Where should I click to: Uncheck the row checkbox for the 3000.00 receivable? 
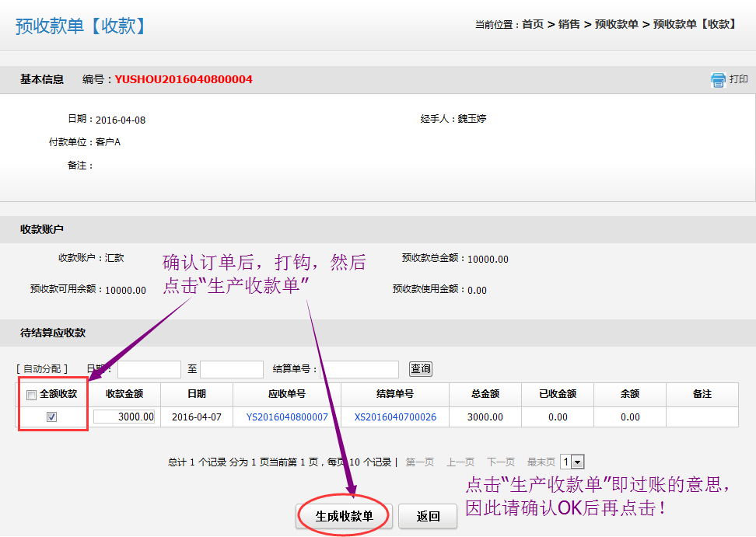(x=52, y=417)
